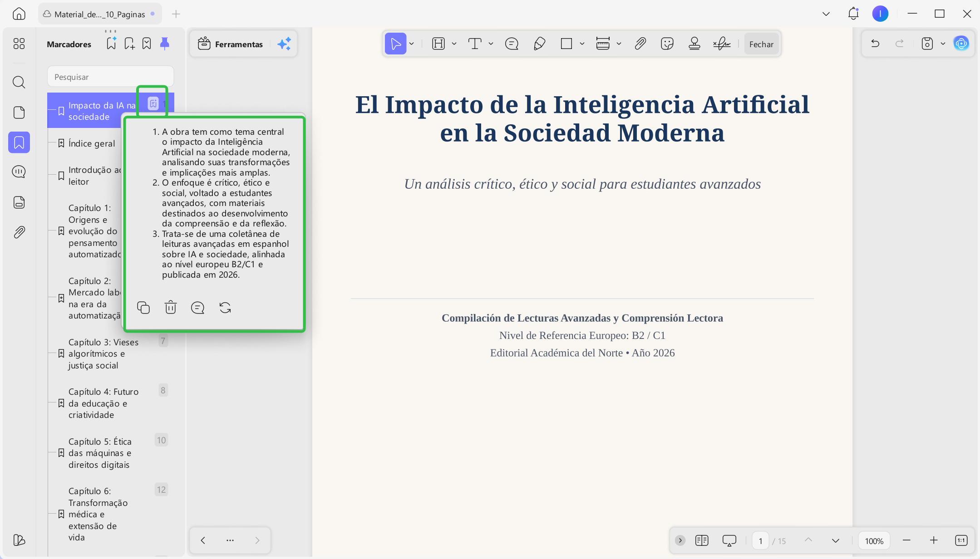Open the AI assistant round icon
Image resolution: width=980 pixels, height=559 pixels.
point(961,44)
